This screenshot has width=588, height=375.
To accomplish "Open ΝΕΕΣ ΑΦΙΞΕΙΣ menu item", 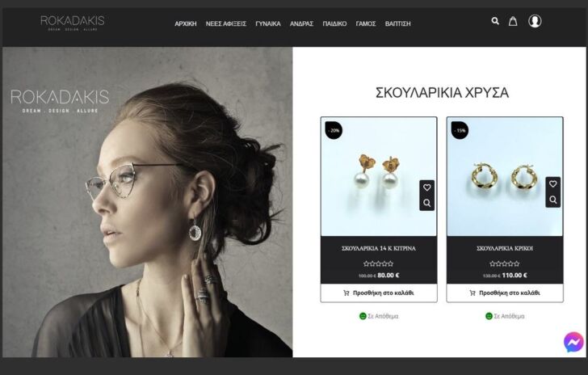I will click(226, 23).
